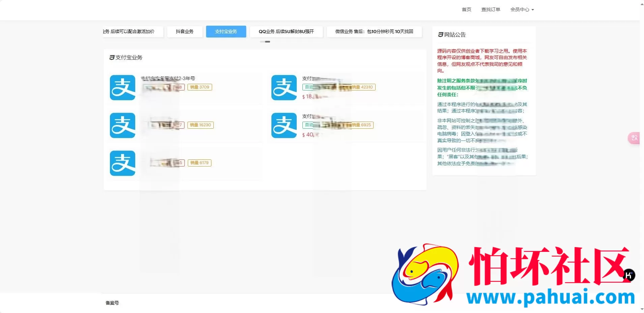Click Alipay icon beside 销量 6925

(284, 125)
